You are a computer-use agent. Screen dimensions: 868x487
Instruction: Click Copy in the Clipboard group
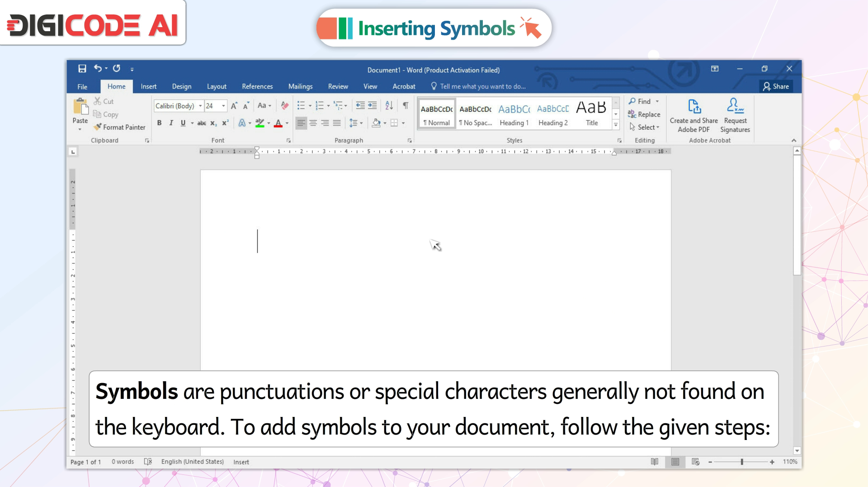click(x=106, y=114)
